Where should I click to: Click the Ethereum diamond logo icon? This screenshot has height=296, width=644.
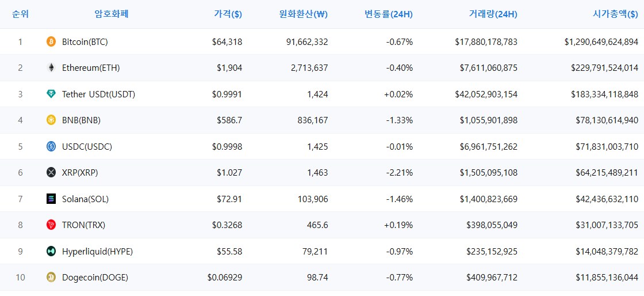(x=51, y=68)
